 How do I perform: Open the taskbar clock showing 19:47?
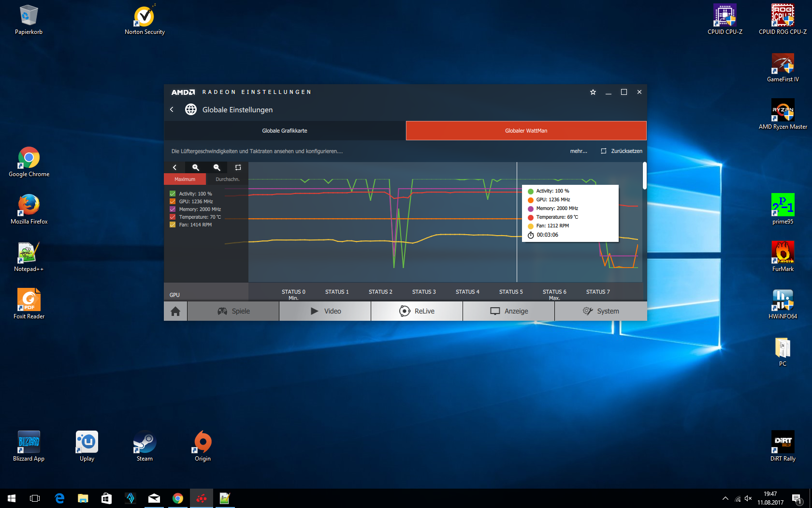pyautogui.click(x=770, y=498)
